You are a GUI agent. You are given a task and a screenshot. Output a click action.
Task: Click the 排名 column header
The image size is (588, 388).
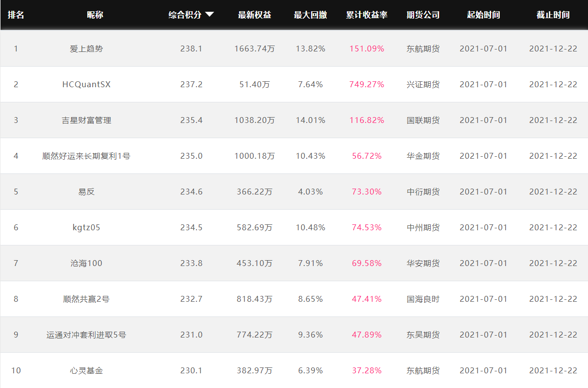tap(16, 15)
